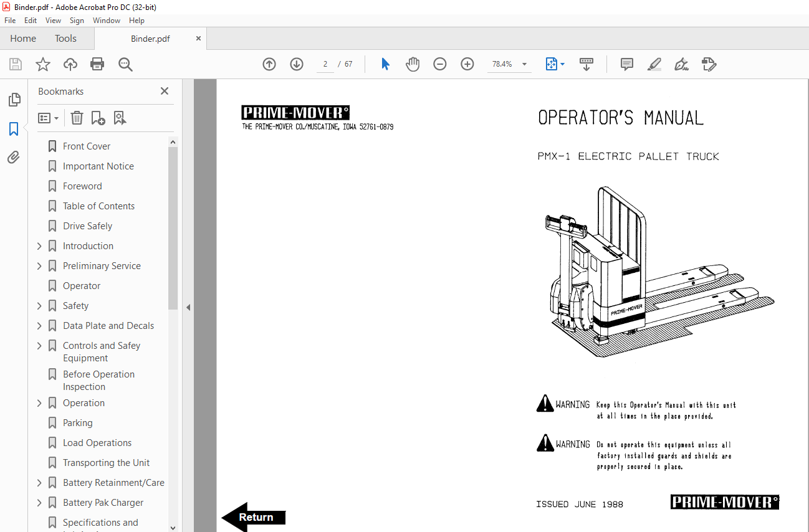The image size is (809, 532).
Task: Collapse the navigation pane with the arrow handle
Action: [x=188, y=307]
